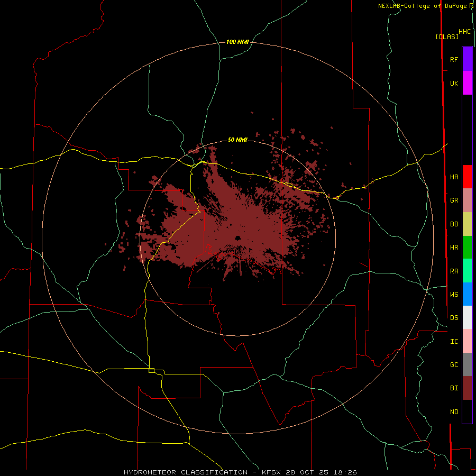Click the BI legend label
Image resolution: width=476 pixels, height=476 pixels.
pyautogui.click(x=454, y=388)
